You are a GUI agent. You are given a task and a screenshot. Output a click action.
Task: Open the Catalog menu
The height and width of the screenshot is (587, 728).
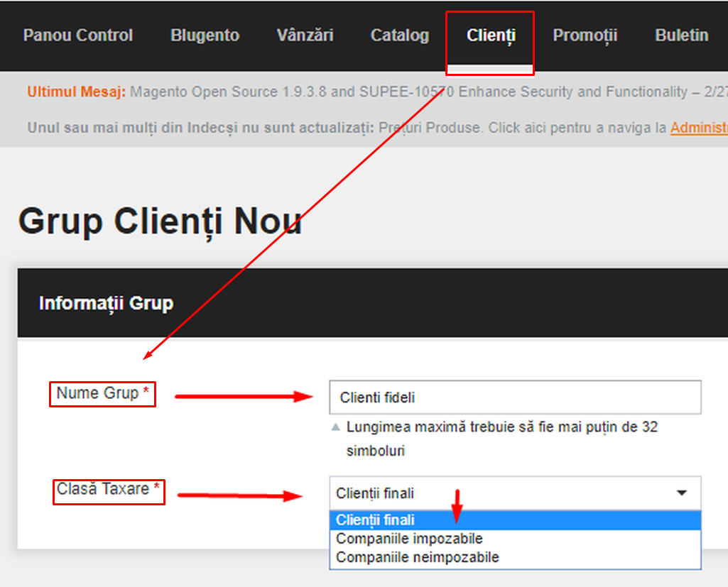[x=400, y=35]
